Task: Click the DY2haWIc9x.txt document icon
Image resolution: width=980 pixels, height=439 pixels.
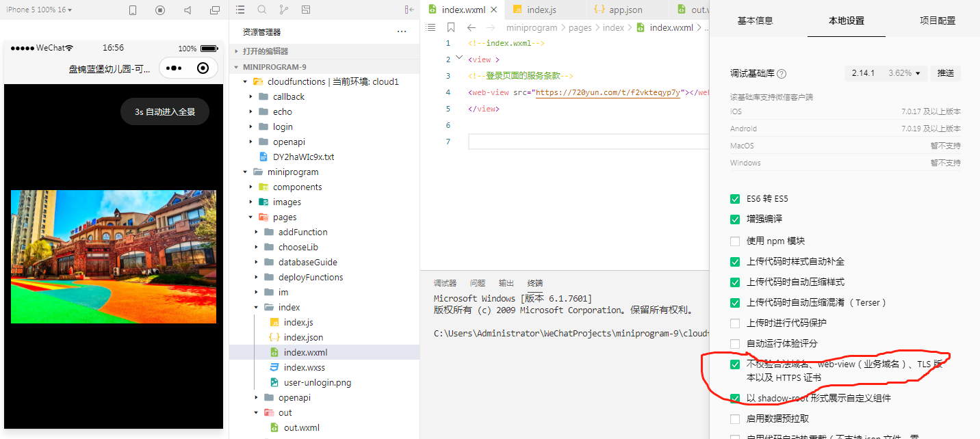Action: pos(263,157)
